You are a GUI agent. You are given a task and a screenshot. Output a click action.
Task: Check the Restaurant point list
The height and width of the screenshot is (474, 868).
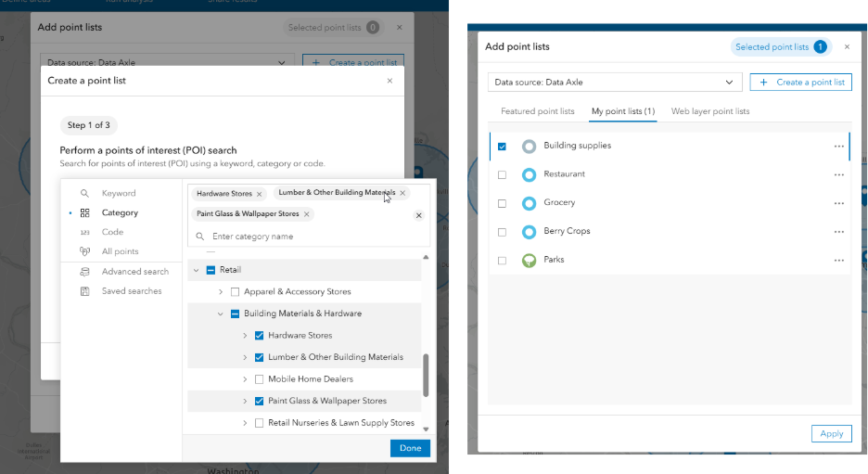click(502, 175)
